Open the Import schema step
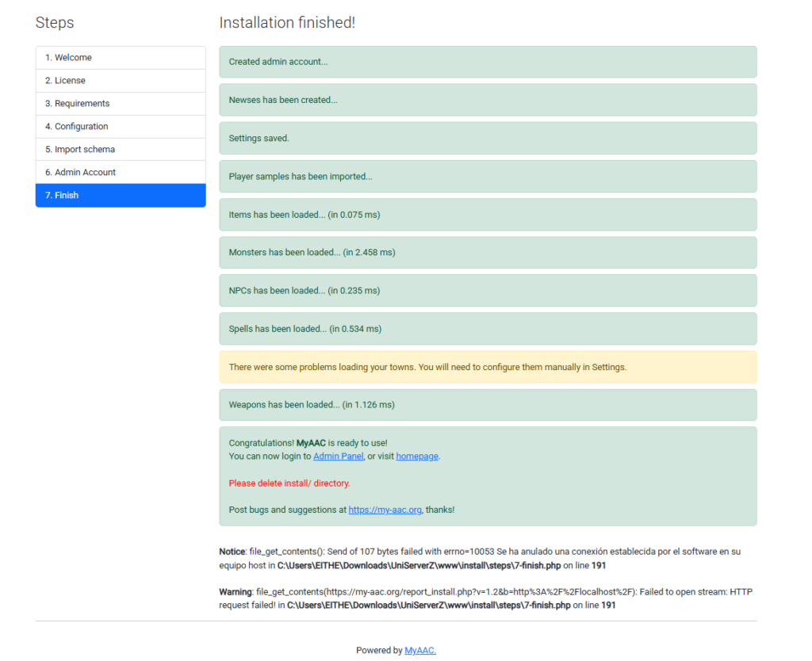The width and height of the screenshot is (812, 661). [121, 149]
